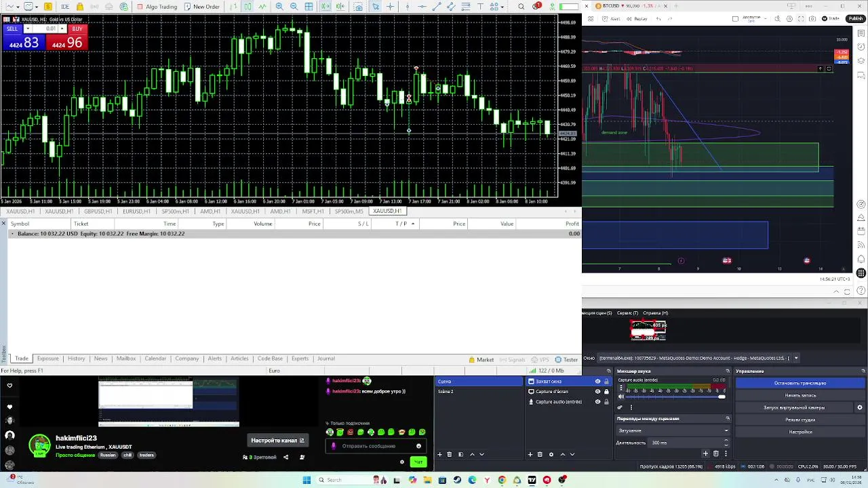
Task: Mute Capture audio speaker icon in mixer
Action: [621, 396]
